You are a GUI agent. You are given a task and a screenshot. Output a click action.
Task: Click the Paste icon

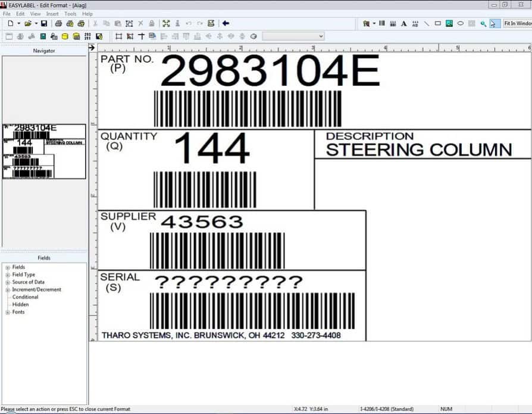pyautogui.click(x=118, y=23)
